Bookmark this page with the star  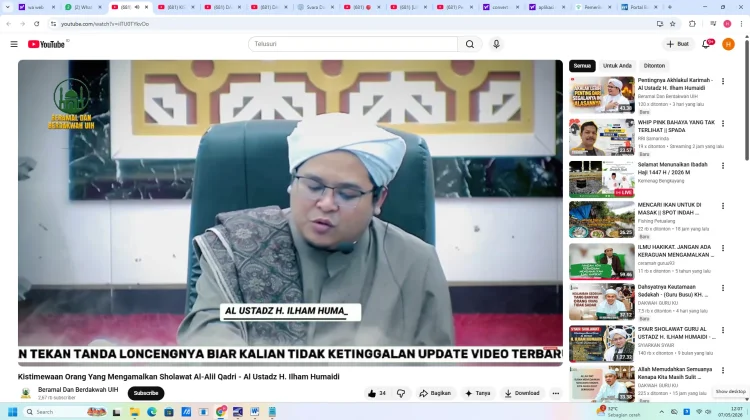[x=673, y=23]
